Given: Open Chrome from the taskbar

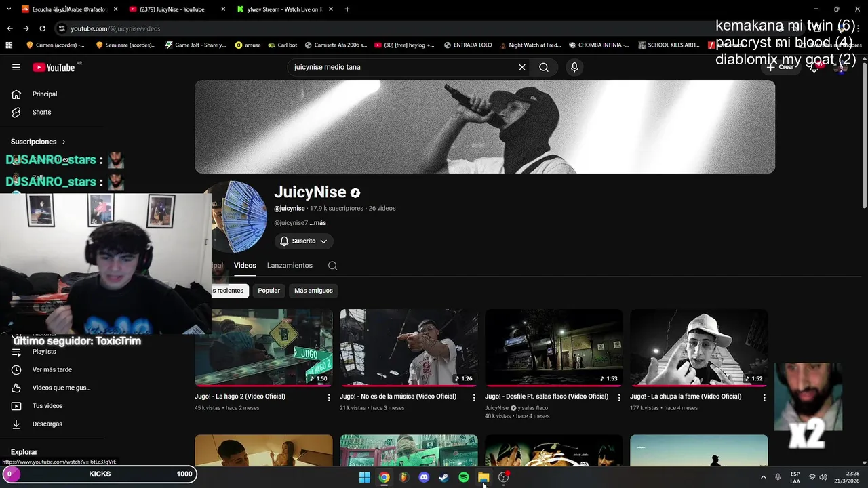Looking at the screenshot, I should pos(384,477).
